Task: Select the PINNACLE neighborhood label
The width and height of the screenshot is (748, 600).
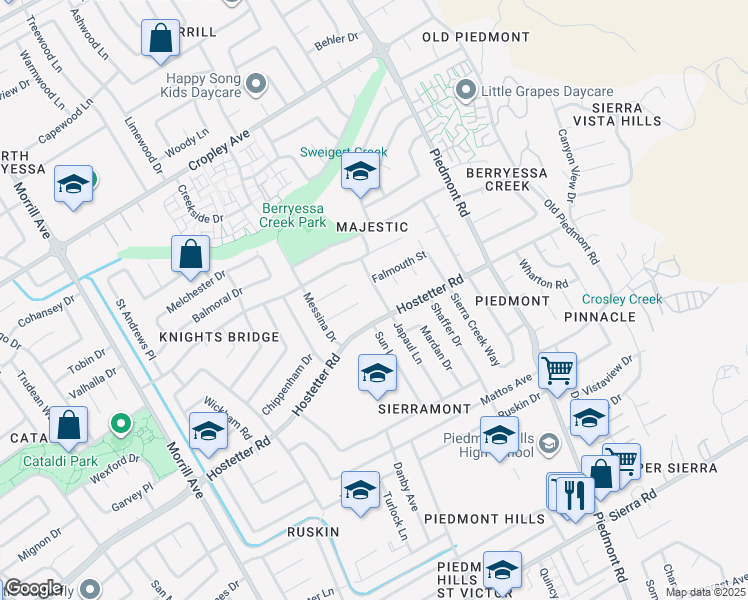Action: pyautogui.click(x=600, y=317)
